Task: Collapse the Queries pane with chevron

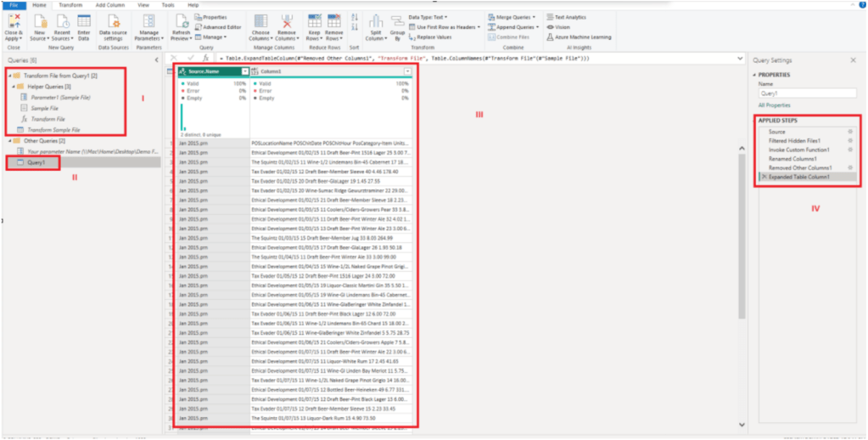Action: pyautogui.click(x=155, y=60)
